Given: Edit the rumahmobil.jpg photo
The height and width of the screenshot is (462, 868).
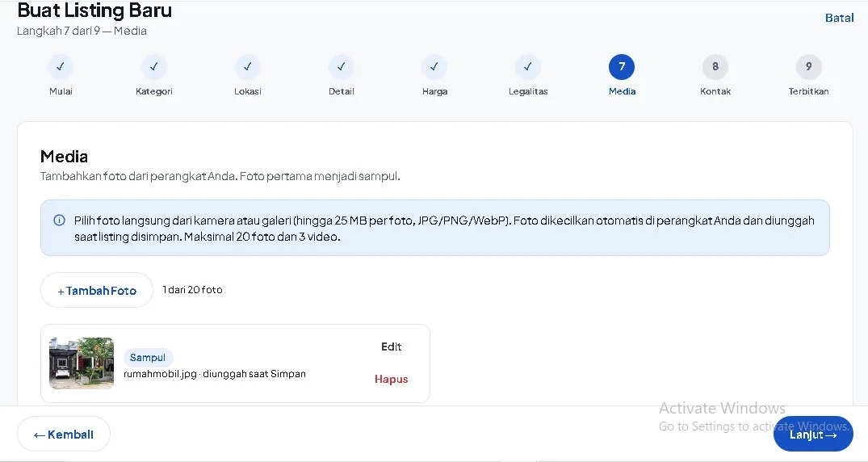Looking at the screenshot, I should point(391,346).
